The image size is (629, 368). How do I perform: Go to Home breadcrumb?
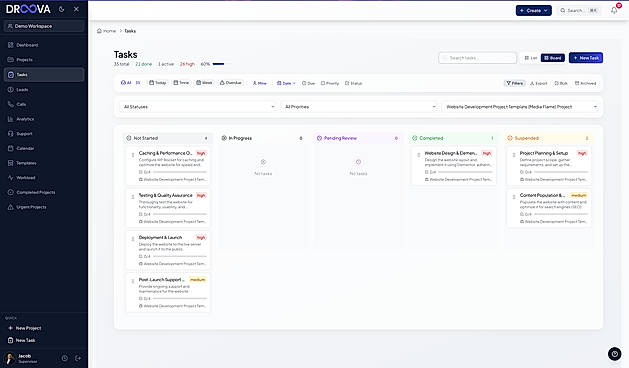(106, 31)
